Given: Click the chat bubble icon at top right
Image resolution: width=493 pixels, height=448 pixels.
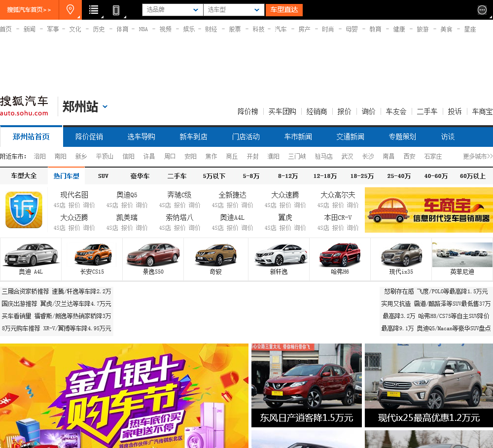Looking at the screenshot, I should (x=482, y=10).
